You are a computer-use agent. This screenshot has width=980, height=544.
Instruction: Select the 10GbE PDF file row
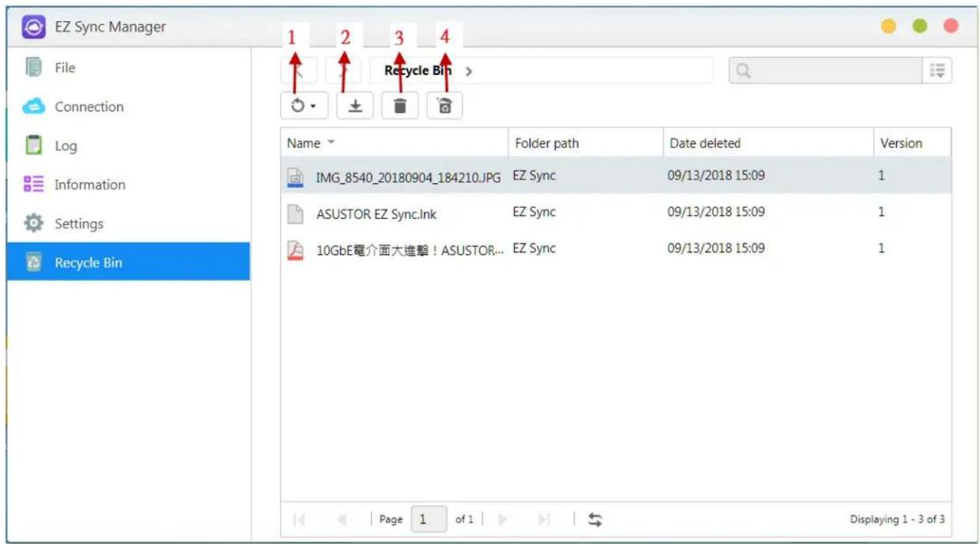[x=616, y=250]
